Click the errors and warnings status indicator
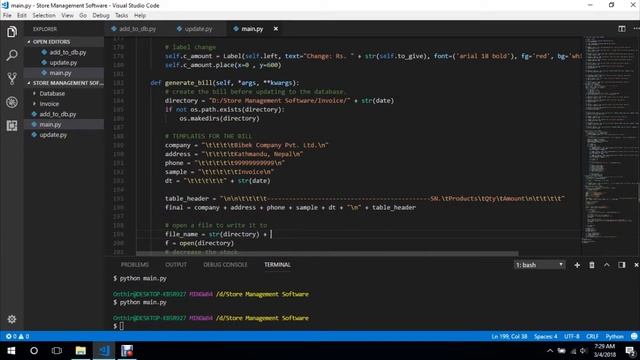This screenshot has height=360, width=640. [x=17, y=336]
